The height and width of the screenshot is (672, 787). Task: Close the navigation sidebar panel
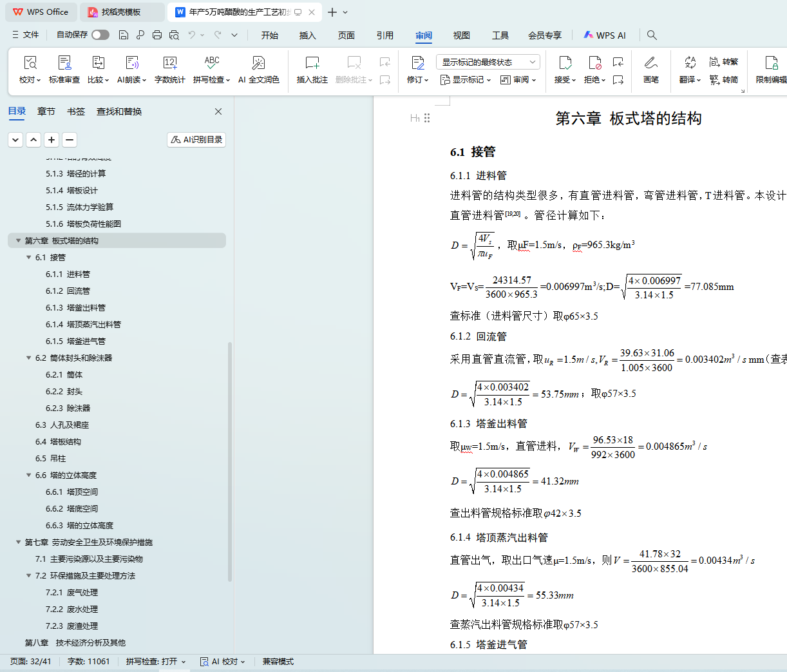(x=218, y=111)
